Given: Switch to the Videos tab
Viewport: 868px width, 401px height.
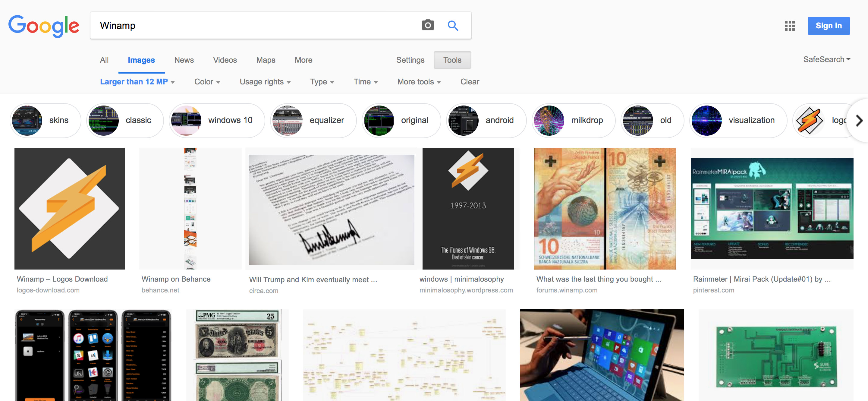Looking at the screenshot, I should 225,60.
